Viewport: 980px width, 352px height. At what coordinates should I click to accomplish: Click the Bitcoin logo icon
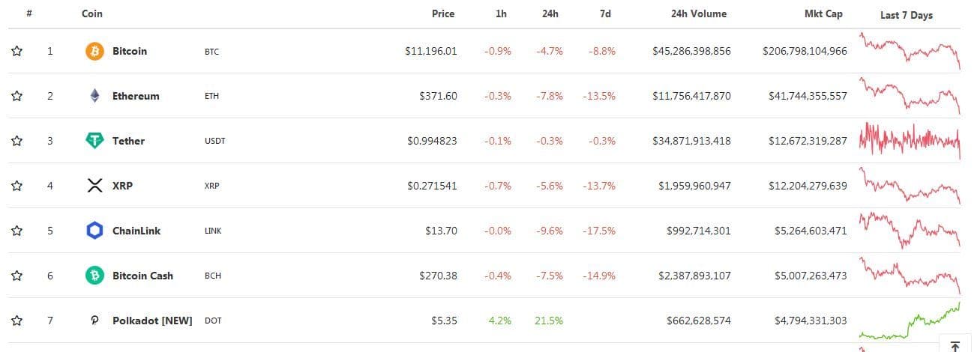[94, 51]
